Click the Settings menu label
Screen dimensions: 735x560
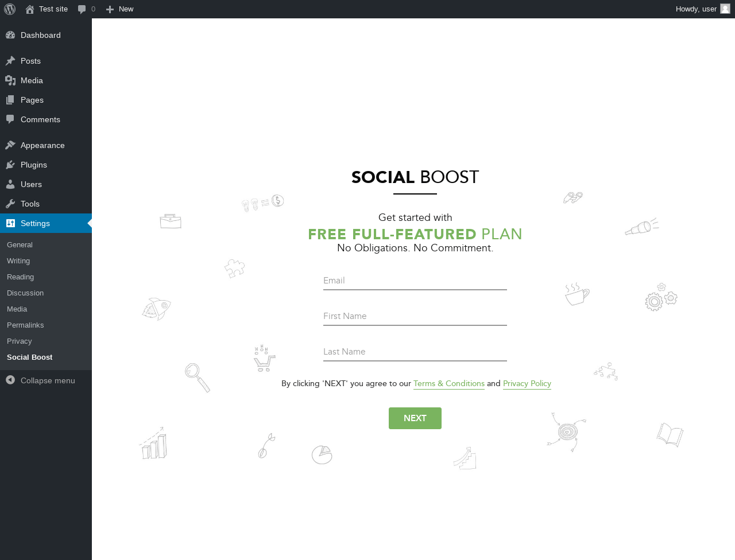(x=35, y=223)
